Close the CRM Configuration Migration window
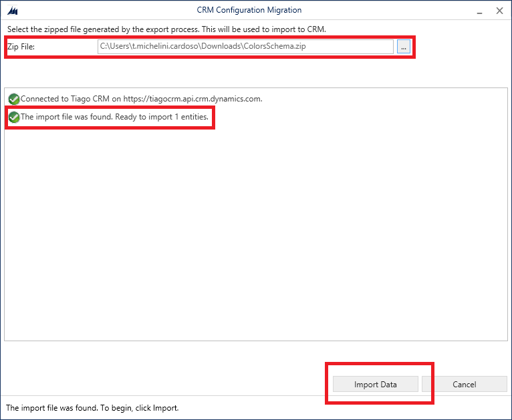The image size is (512, 420). click(499, 11)
